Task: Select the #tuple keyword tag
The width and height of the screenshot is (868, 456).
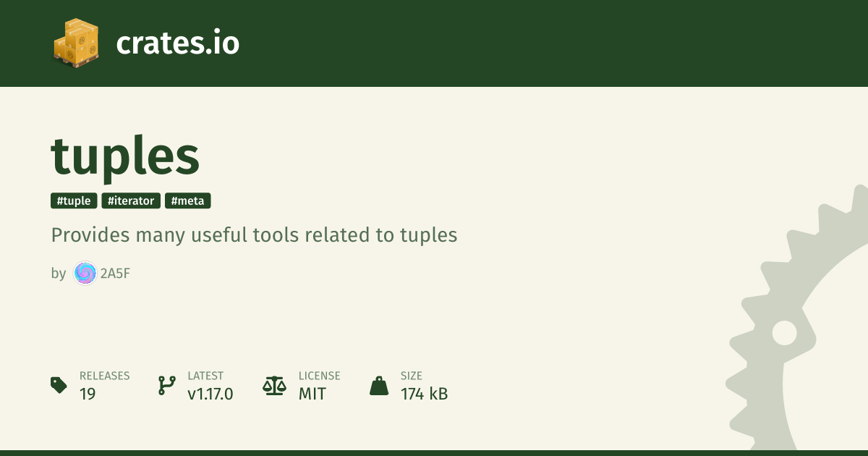Action: [x=73, y=201]
